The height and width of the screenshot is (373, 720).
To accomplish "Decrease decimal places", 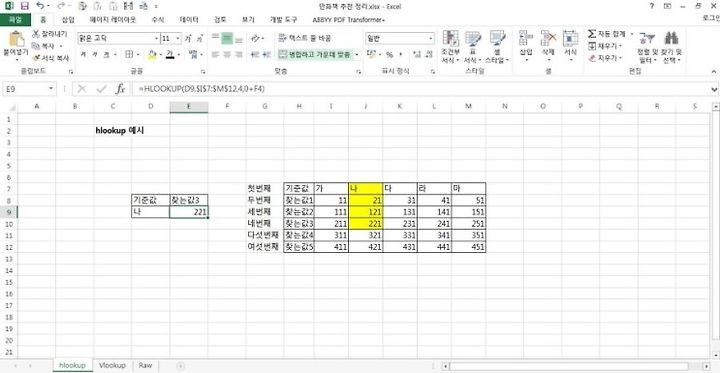I will pos(429,55).
